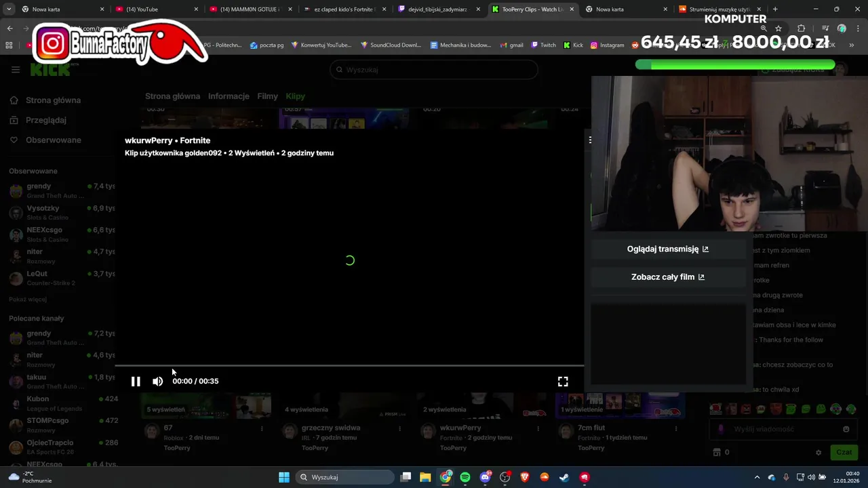Open a new browser tab with plus
The image size is (868, 488).
[x=775, y=9]
